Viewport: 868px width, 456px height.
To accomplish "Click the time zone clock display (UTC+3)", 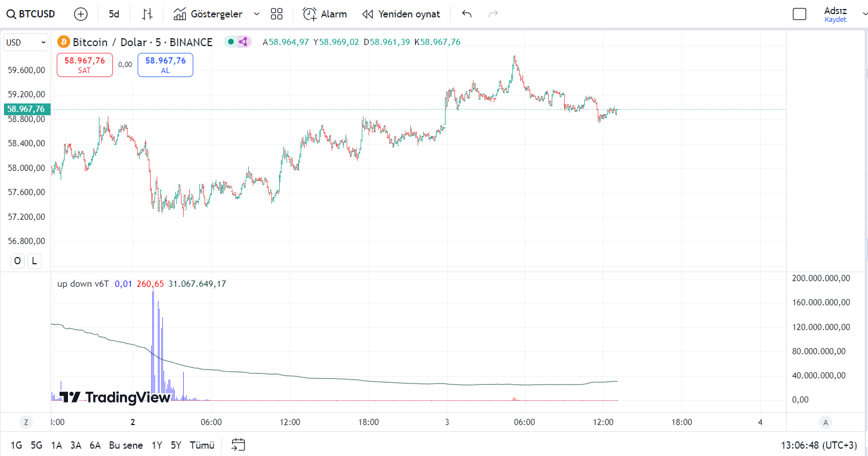I will (819, 445).
